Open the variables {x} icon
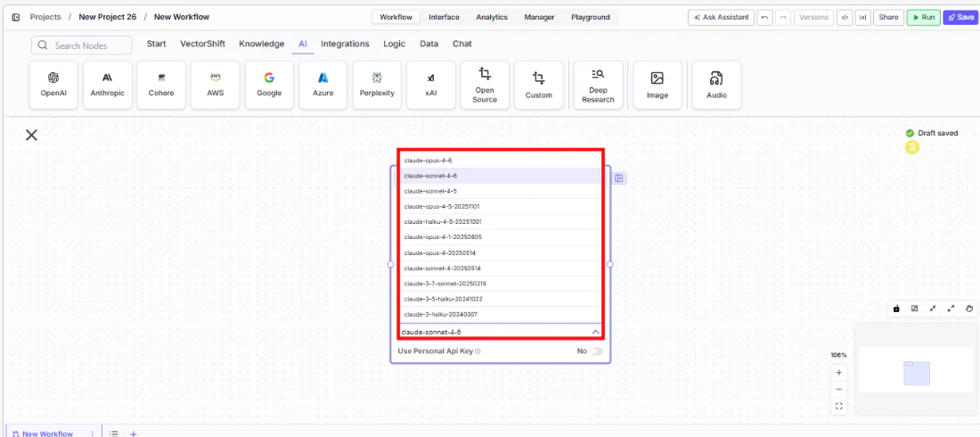Image resolution: width=980 pixels, height=437 pixels. [863, 18]
